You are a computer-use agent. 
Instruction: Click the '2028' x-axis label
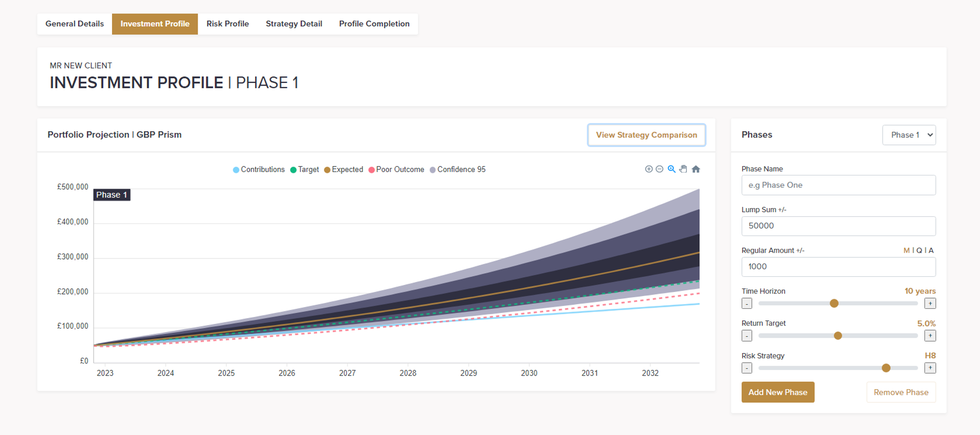coord(408,373)
